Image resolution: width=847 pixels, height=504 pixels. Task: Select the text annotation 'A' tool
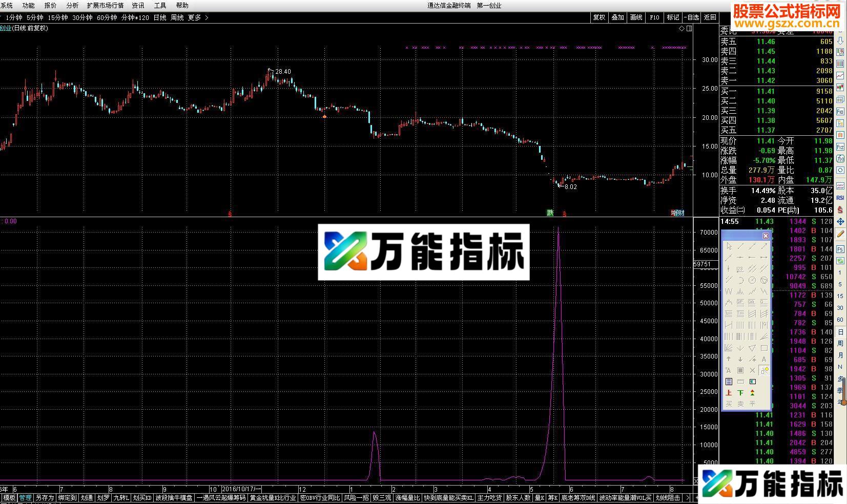coord(764,359)
